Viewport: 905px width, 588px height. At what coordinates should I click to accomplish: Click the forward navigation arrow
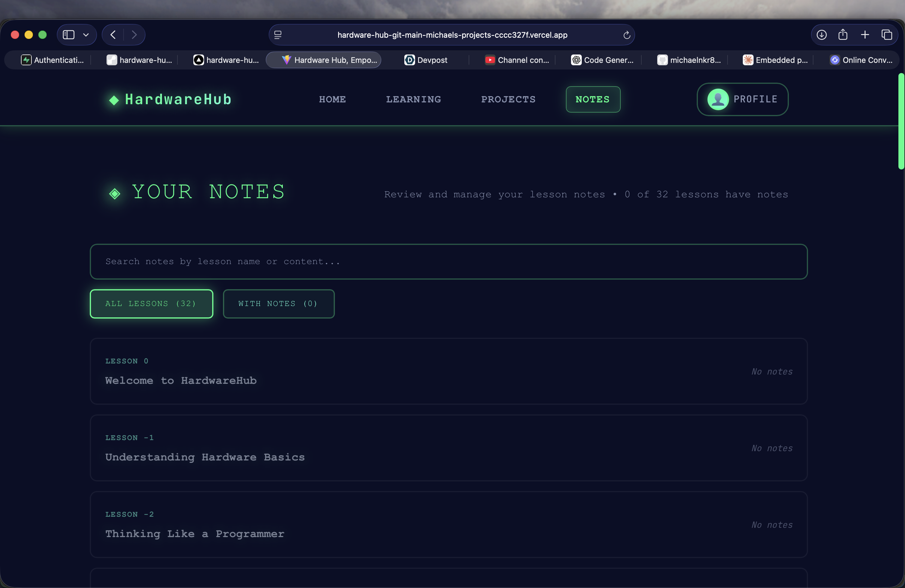click(x=134, y=35)
